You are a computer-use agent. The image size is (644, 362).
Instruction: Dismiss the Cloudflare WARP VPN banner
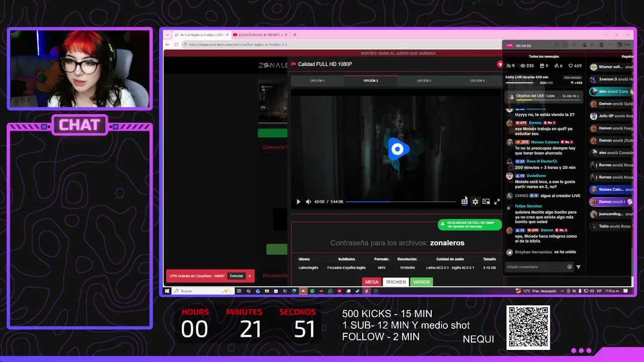(x=250, y=276)
